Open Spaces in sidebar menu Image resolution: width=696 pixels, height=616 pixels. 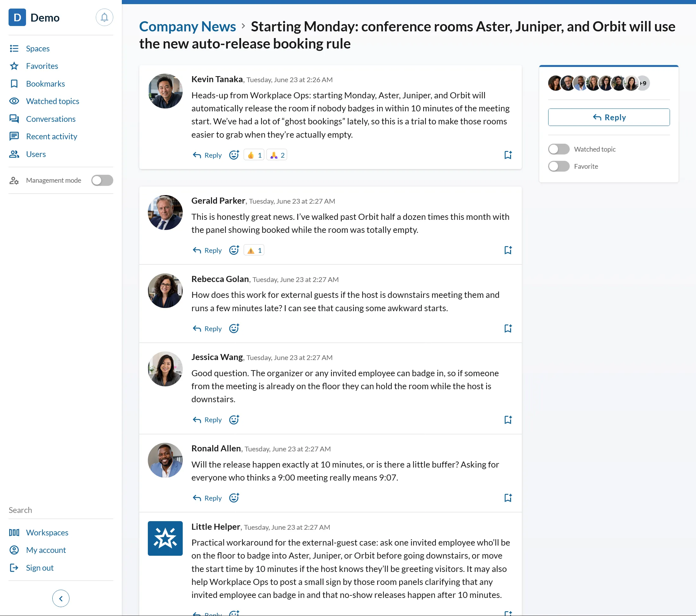click(x=38, y=48)
